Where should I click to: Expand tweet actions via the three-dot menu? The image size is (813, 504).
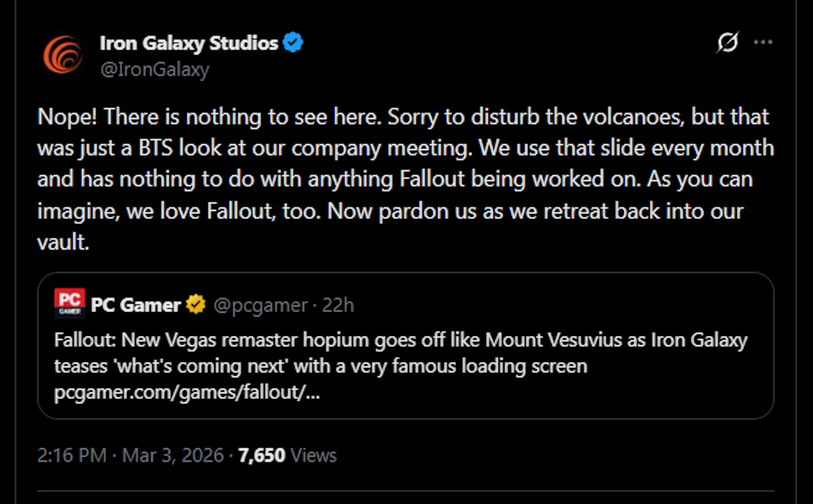pyautogui.click(x=763, y=41)
